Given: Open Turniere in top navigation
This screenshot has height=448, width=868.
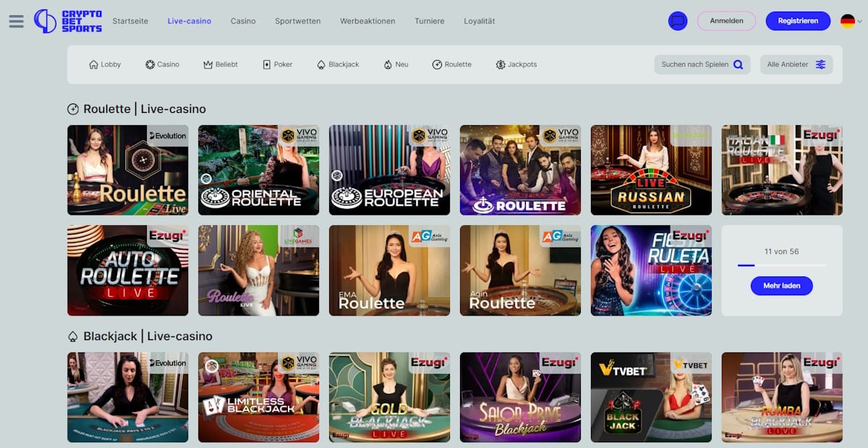Looking at the screenshot, I should tap(430, 21).
